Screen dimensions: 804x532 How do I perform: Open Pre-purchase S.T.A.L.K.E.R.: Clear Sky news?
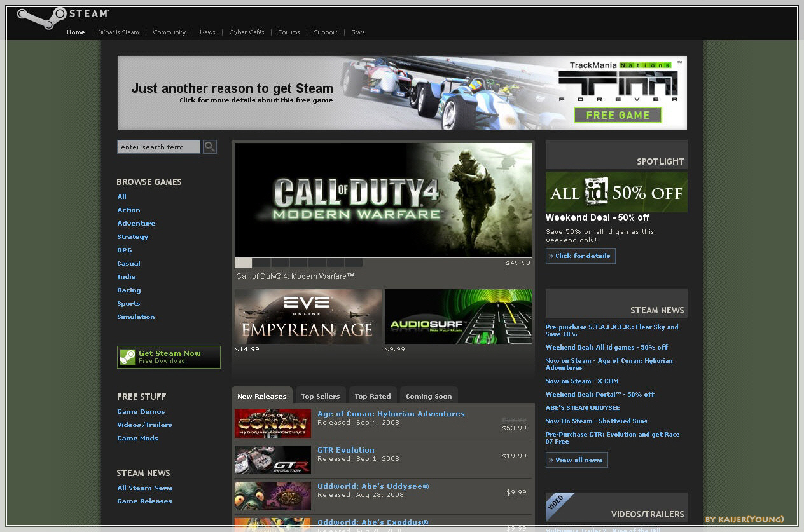click(x=612, y=331)
